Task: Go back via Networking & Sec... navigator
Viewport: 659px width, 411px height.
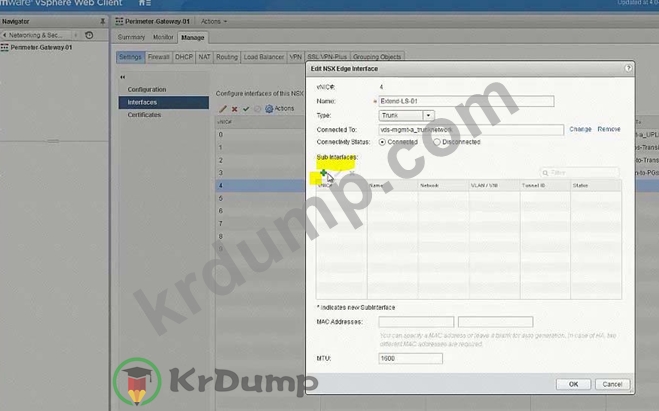Action: pos(36,35)
